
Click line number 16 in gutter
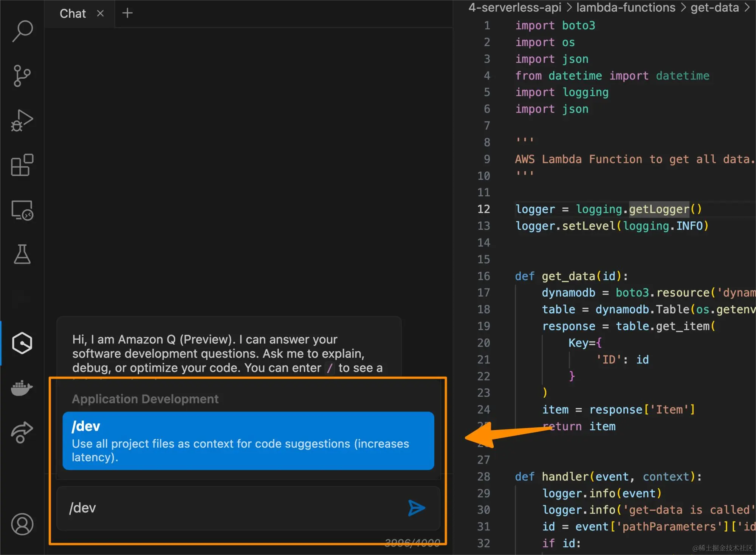(x=483, y=276)
